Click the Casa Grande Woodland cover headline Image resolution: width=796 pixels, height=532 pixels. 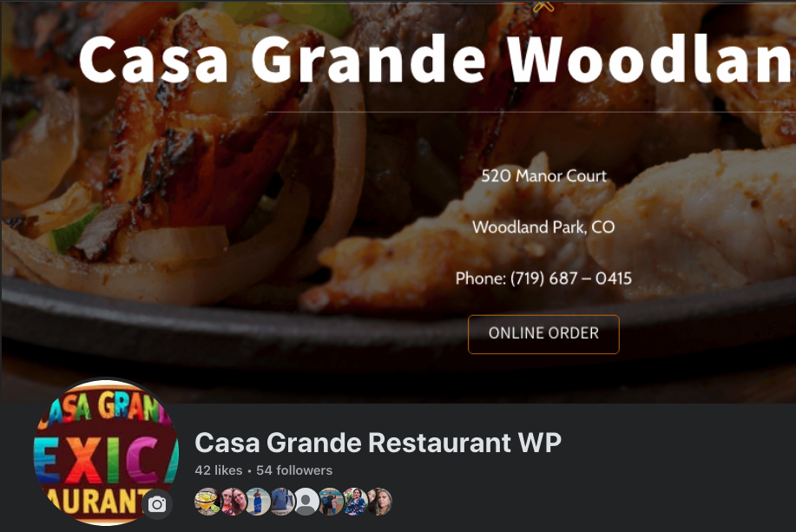(x=437, y=59)
